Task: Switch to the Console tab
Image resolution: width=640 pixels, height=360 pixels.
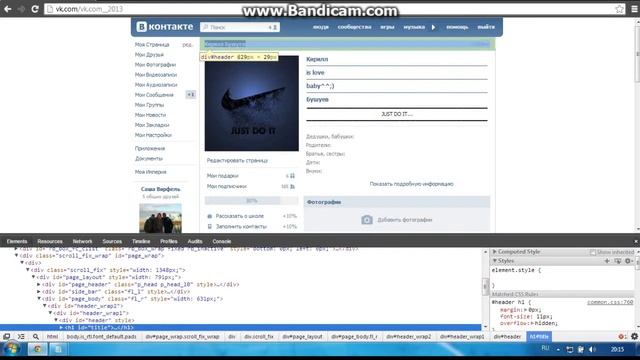Action: [x=222, y=242]
